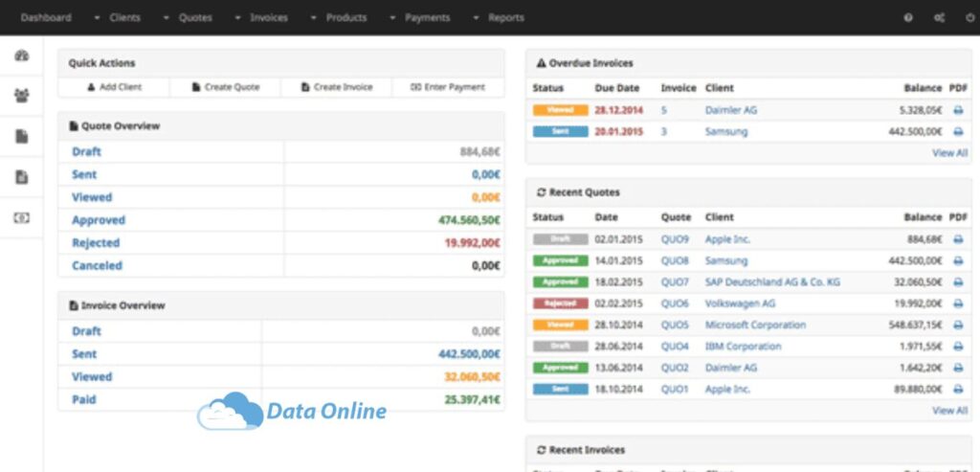Click the Add Client quick action

pyautogui.click(x=114, y=87)
